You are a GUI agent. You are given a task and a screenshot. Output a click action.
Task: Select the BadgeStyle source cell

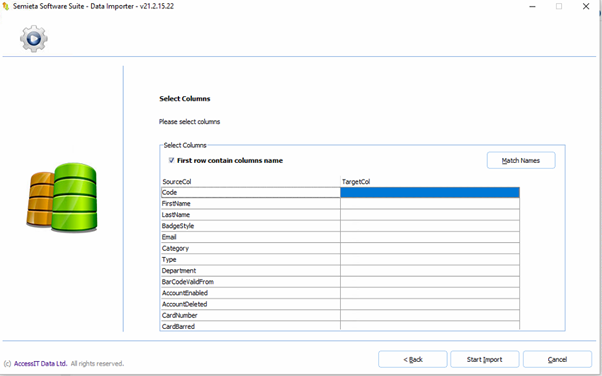coord(250,226)
